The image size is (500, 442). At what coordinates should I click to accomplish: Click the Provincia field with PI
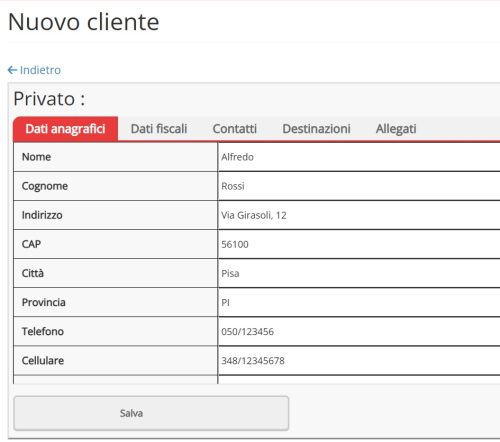[x=359, y=302]
